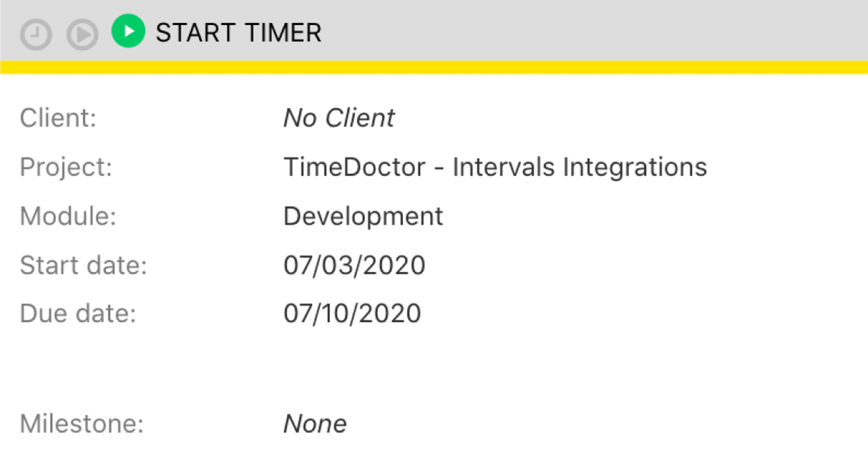
Task: Click the START TIMER label
Action: [238, 33]
